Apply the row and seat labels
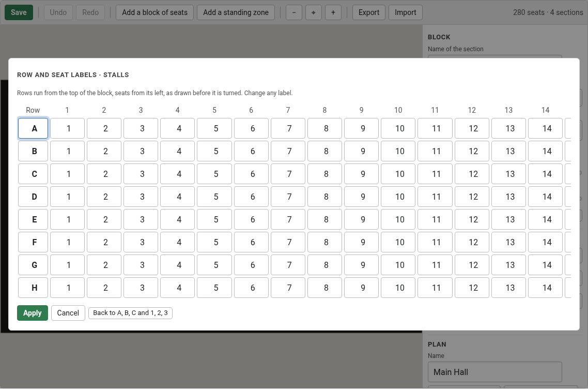Screen dimensions: 588x389 33,313
